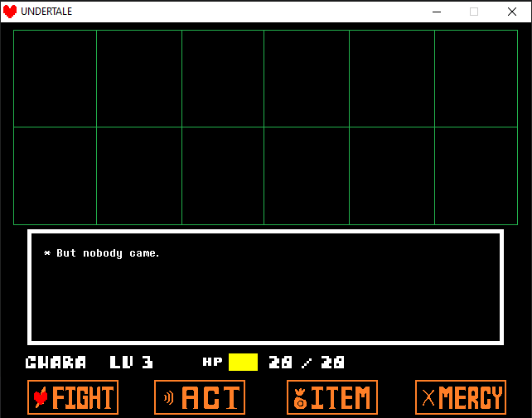Choose the ACT battle button
This screenshot has height=418, width=532.
(x=200, y=397)
